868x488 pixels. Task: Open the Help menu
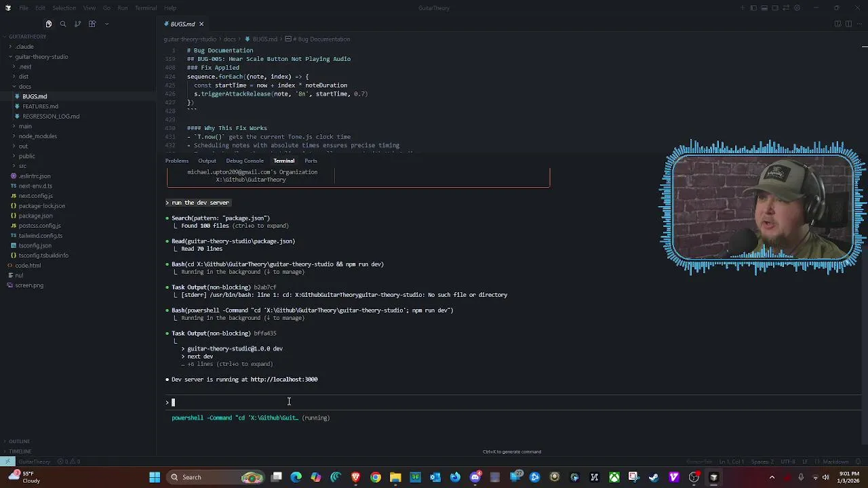tap(170, 8)
